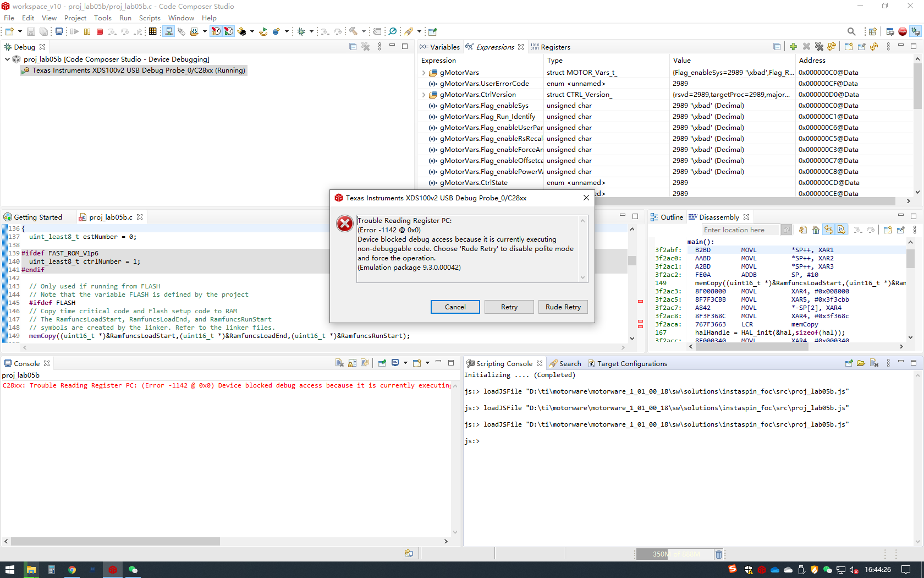924x578 pixels.
Task: Expand gMotorVars.CtrlVersion struct row
Action: [424, 95]
